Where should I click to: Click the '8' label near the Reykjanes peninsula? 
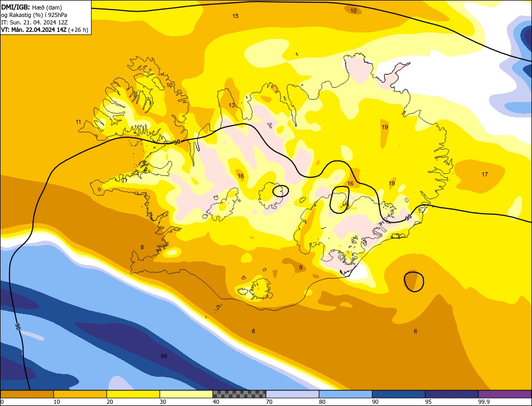pos(142,248)
